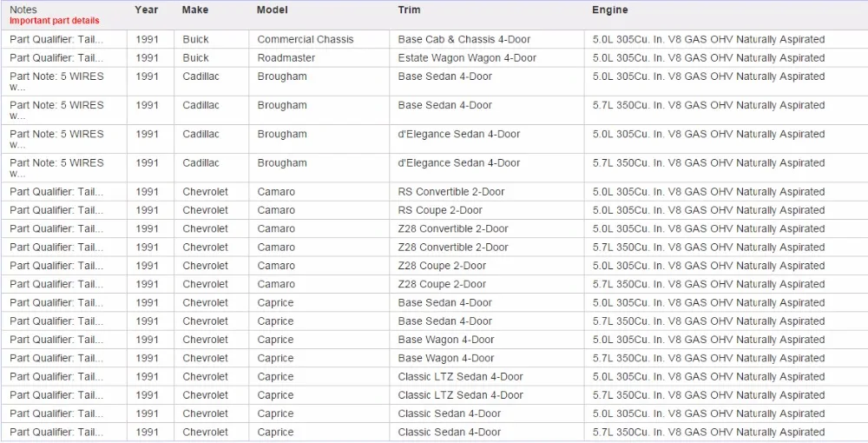Click the 5.7L engine cell of Z28 Coupe

coord(708,284)
